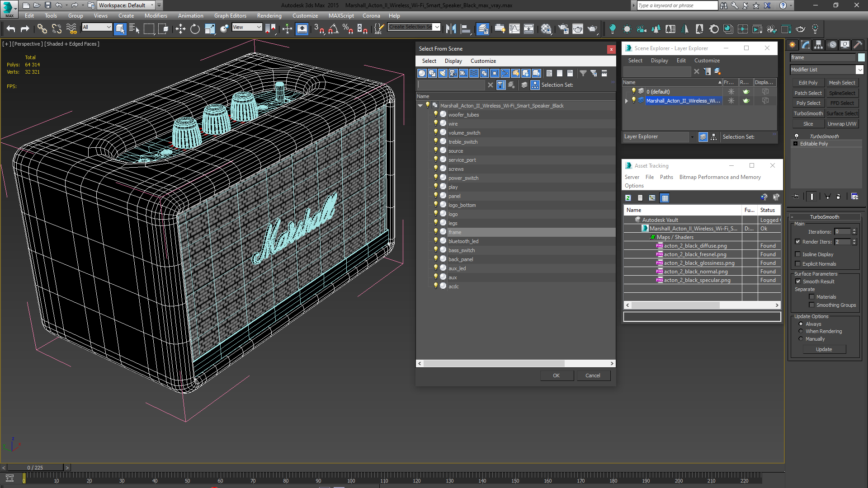
Task: Choose the Select and Move tool
Action: click(x=180, y=29)
